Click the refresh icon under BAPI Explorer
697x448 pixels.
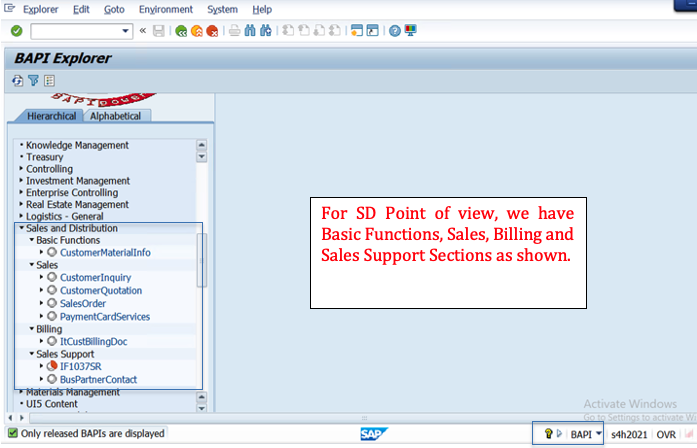(x=17, y=80)
